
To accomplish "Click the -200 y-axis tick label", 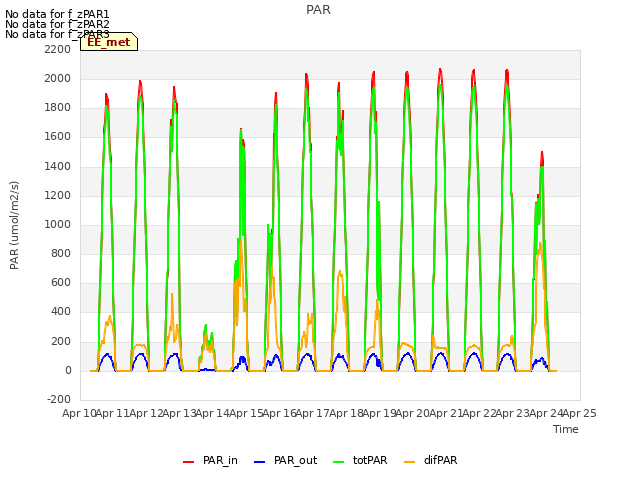I will pyautogui.click(x=59, y=399).
